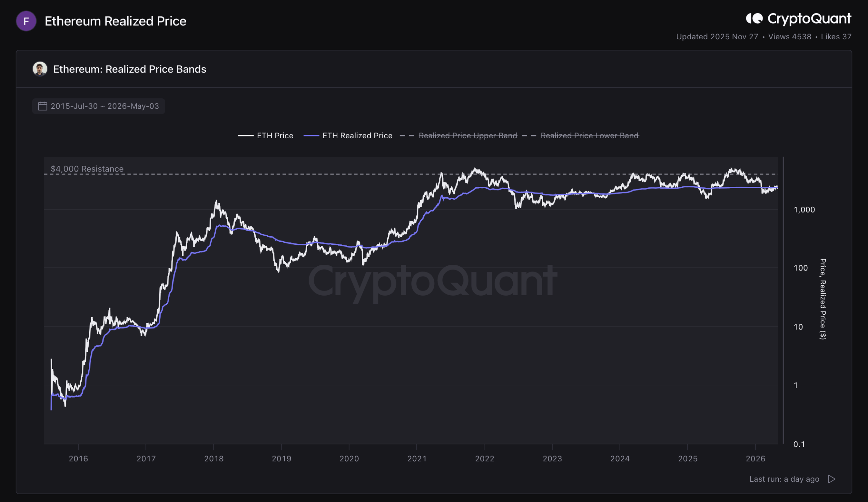This screenshot has height=502, width=868.
Task: Toggle ETH Price legend series
Action: [x=265, y=136]
